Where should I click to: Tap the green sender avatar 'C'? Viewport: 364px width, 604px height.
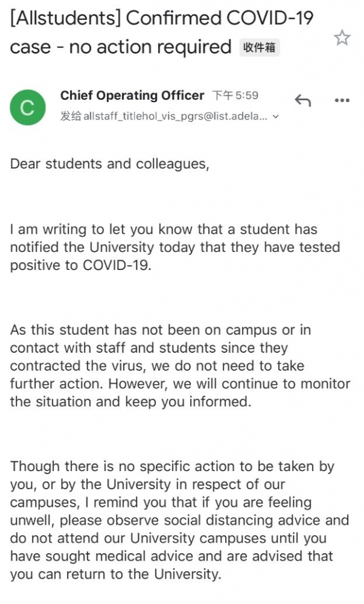tap(27, 108)
